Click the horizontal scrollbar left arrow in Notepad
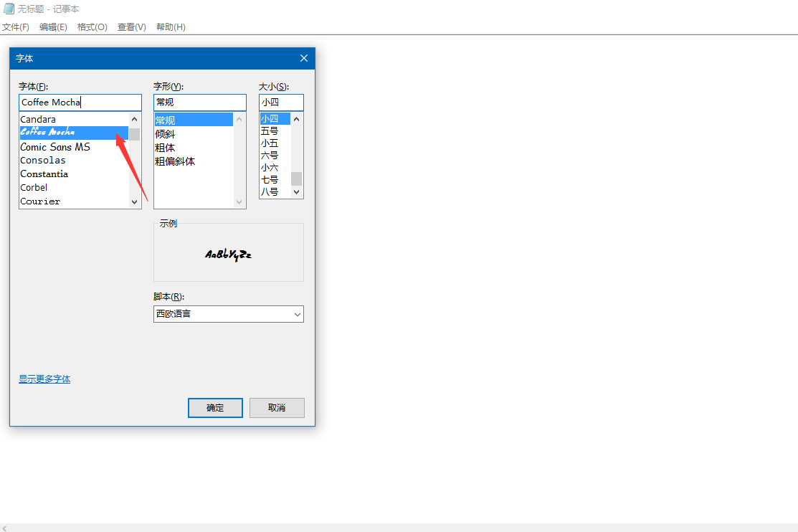This screenshot has width=798, height=532. 4,528
